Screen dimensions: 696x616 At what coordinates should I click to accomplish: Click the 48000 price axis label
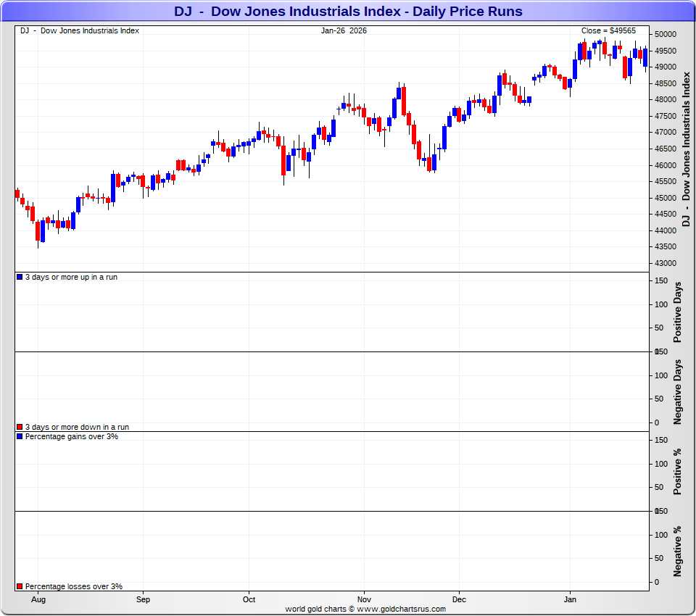click(666, 100)
